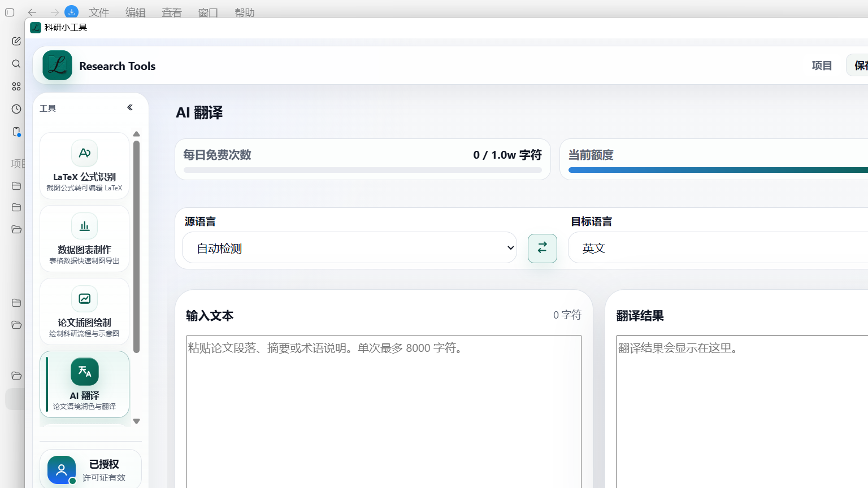This screenshot has width=868, height=488.
Task: Open the 目标语言 英文 dropdown
Action: tap(718, 247)
